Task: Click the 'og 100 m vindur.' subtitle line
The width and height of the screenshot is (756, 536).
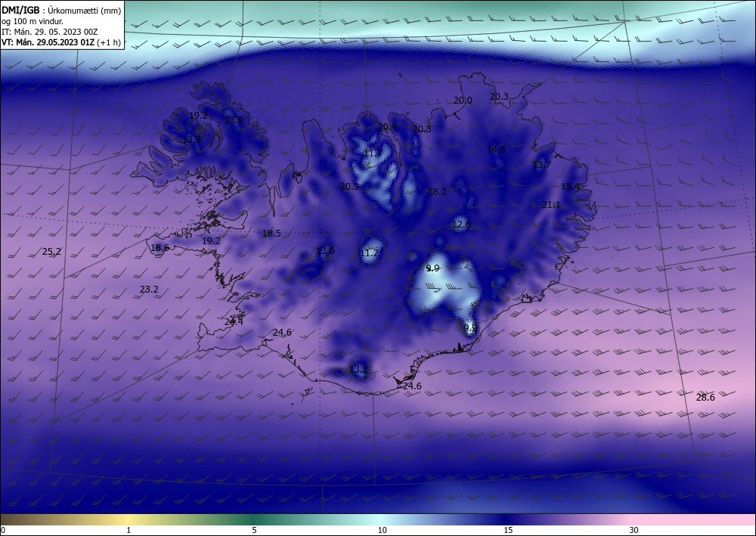Action: pyautogui.click(x=33, y=21)
